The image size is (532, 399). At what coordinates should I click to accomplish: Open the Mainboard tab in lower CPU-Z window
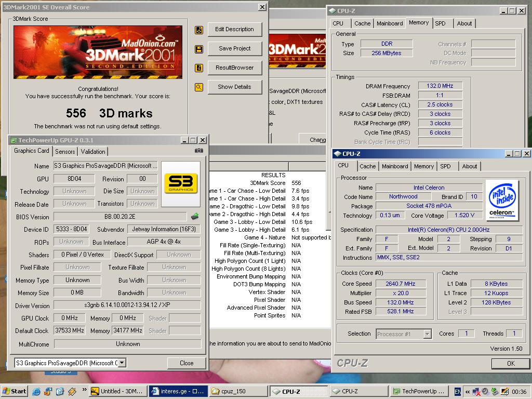(x=395, y=166)
